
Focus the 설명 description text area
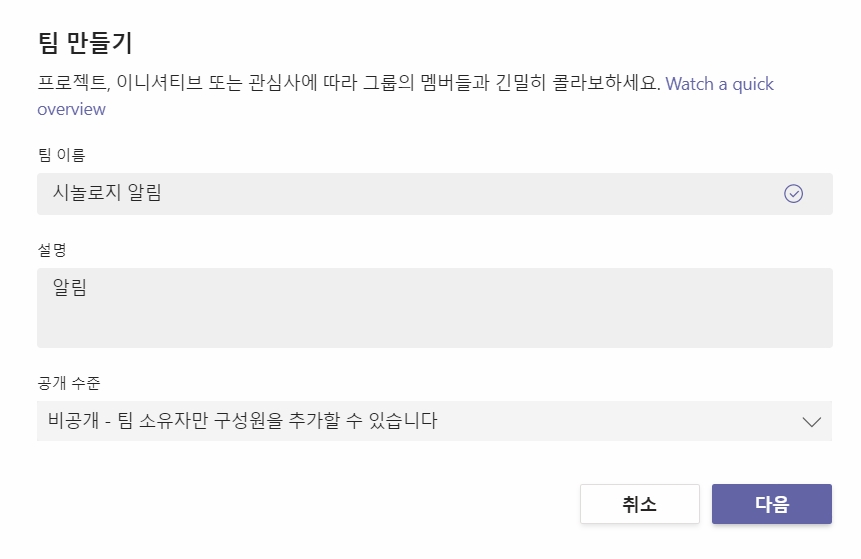coord(434,308)
